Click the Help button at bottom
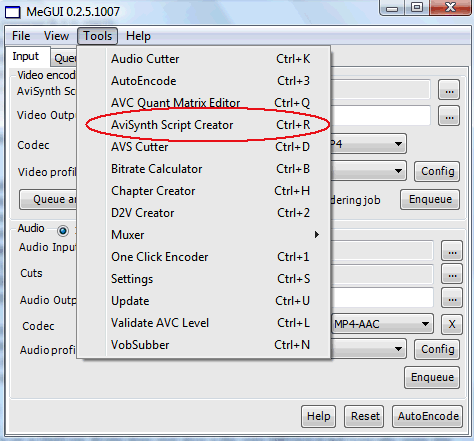The image size is (474, 441). point(318,416)
